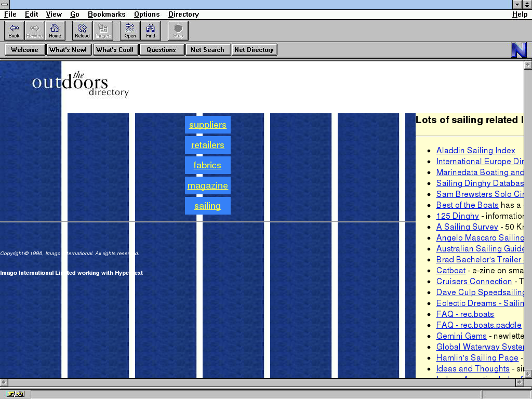Click the Find binoculars icon
This screenshot has width=532, height=399.
[x=150, y=31]
